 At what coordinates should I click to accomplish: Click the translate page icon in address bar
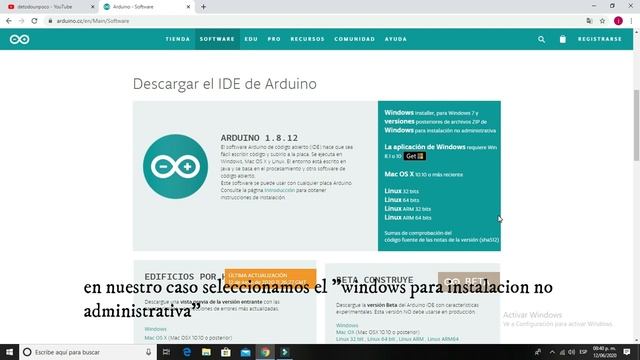[589, 21]
